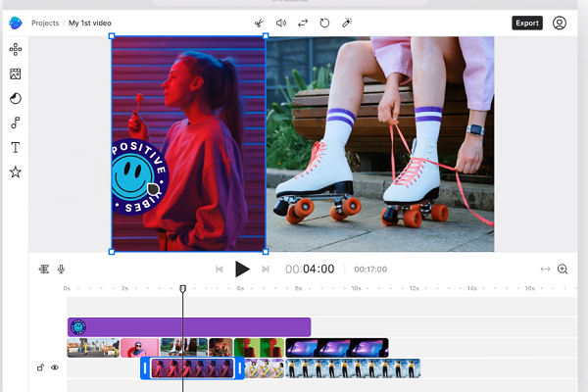Click the swap/replace arrows icon

click(x=303, y=23)
